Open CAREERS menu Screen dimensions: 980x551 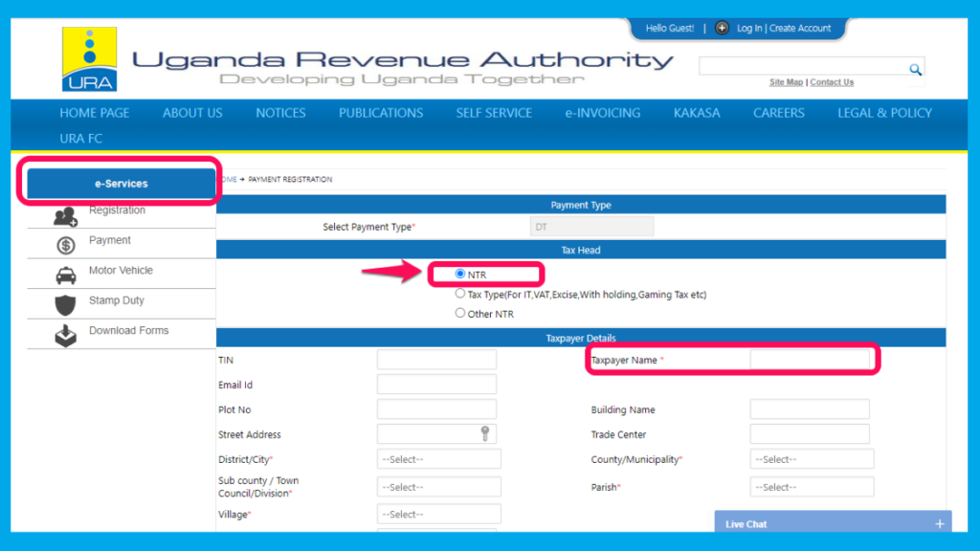tap(779, 113)
